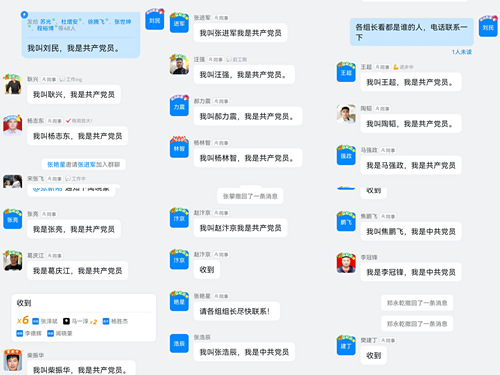This screenshot has height=375, width=500.
Task: Select message 我叫杨志东，我是共产党员
Action: [77, 136]
